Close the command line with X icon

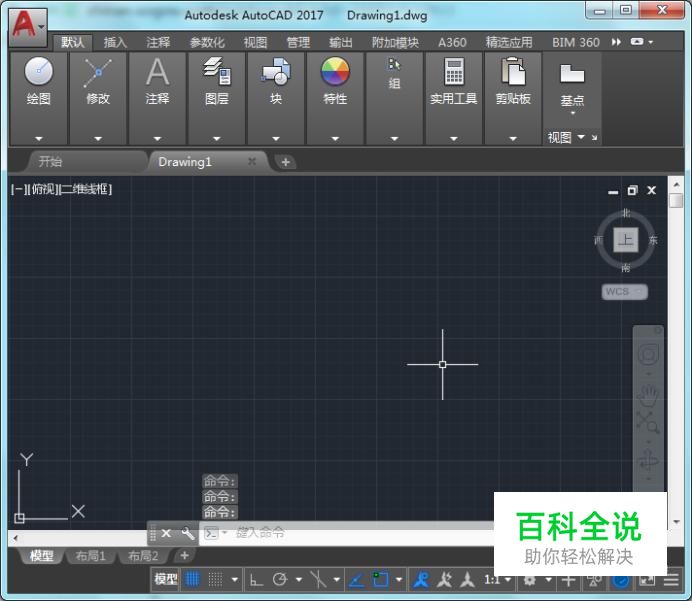166,533
